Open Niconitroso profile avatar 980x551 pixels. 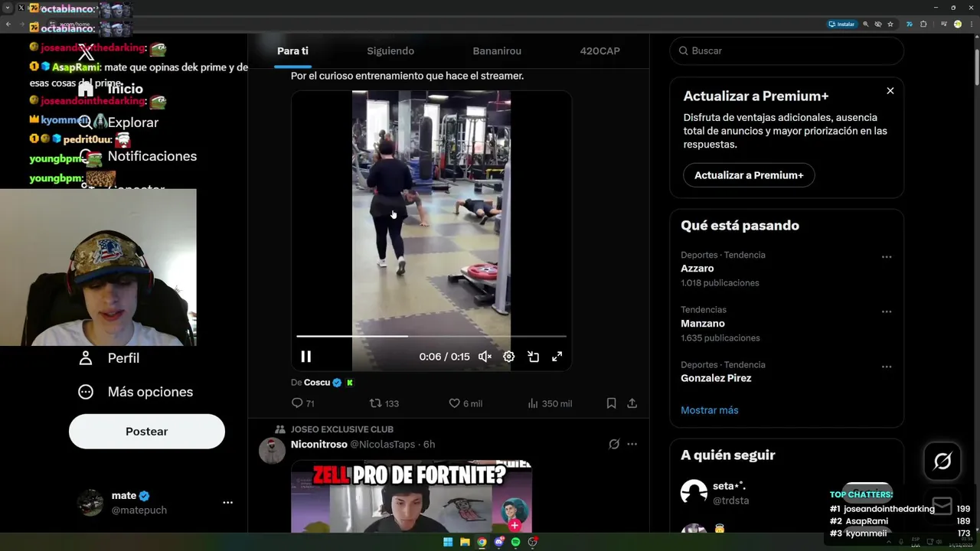click(x=272, y=451)
